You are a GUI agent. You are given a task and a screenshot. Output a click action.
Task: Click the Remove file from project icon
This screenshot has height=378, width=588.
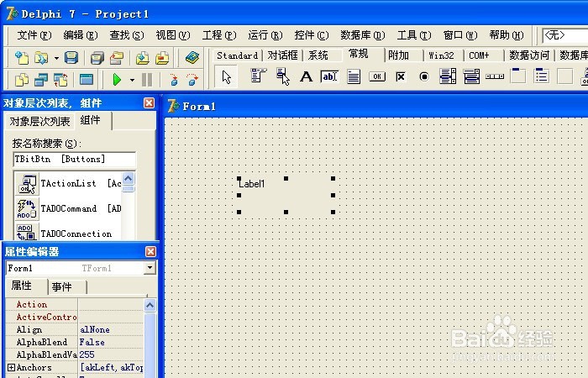(x=162, y=58)
